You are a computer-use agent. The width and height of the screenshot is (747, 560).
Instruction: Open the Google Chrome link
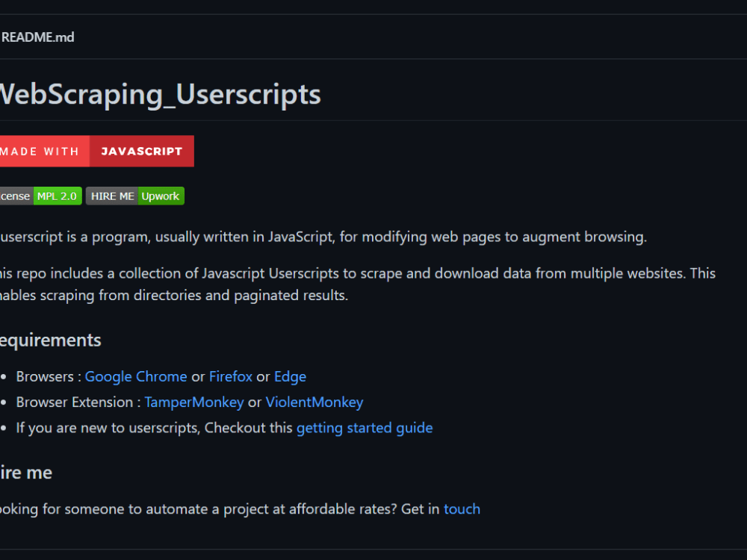[x=136, y=376]
